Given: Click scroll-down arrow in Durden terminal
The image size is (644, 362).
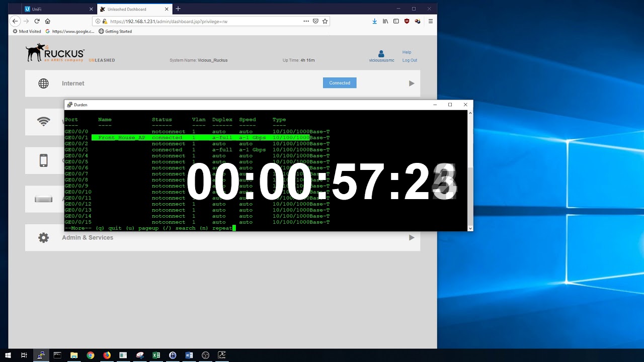Looking at the screenshot, I should 470,228.
